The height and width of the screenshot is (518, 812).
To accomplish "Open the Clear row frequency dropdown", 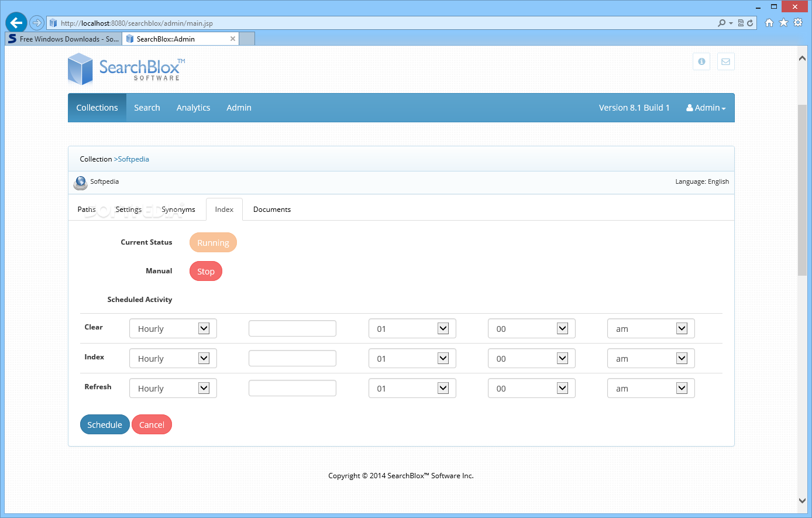I will tap(173, 328).
